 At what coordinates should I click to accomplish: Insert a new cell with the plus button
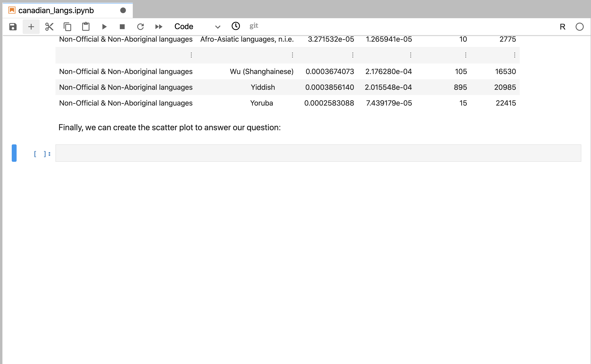(x=31, y=26)
